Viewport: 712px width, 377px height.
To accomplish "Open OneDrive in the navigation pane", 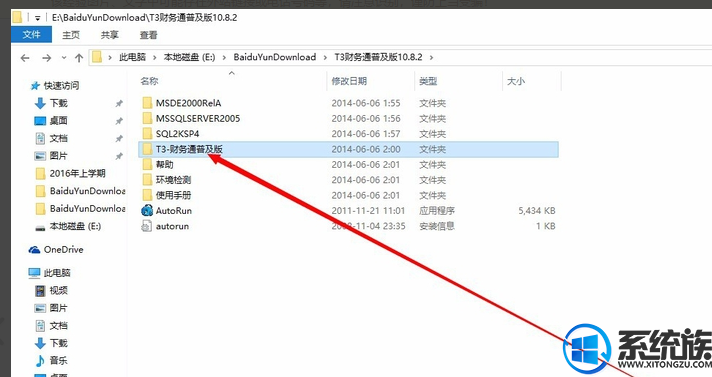I will click(63, 250).
